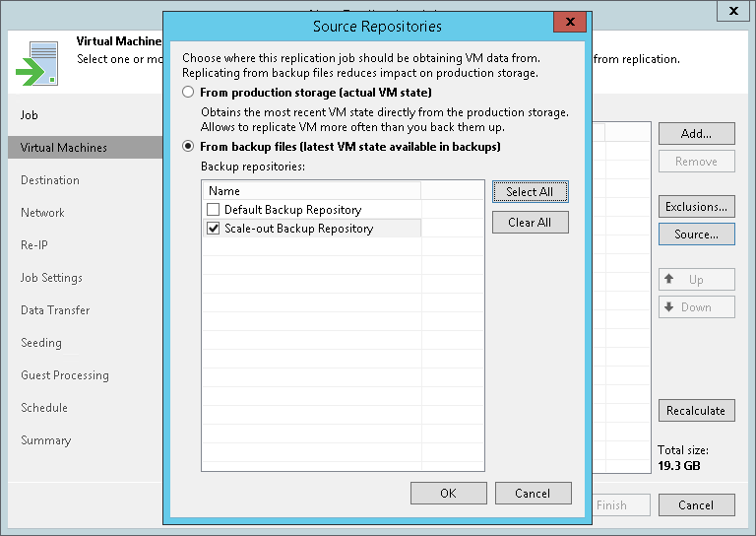This screenshot has height=536, width=756.
Task: Click Cancel in the wizard window
Action: click(x=697, y=505)
